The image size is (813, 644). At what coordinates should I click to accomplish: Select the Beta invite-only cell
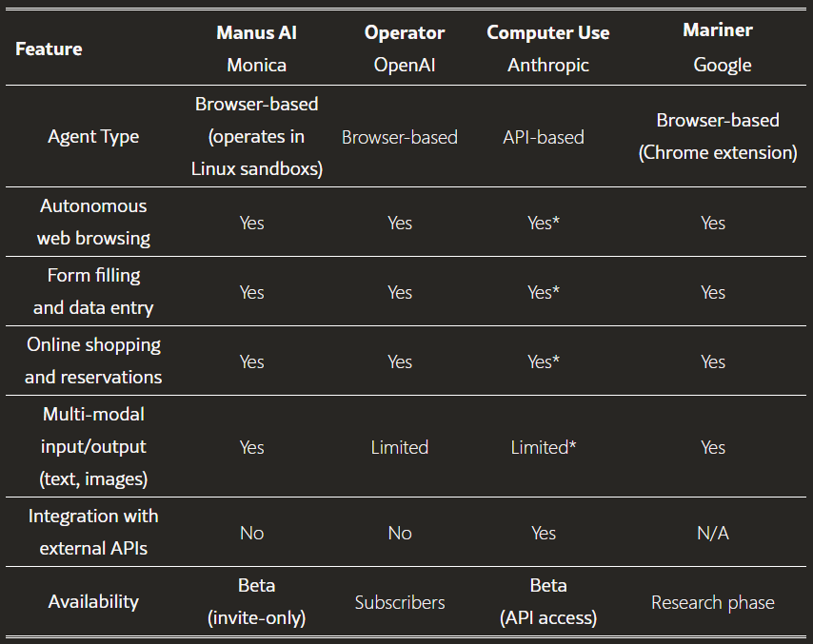256,601
